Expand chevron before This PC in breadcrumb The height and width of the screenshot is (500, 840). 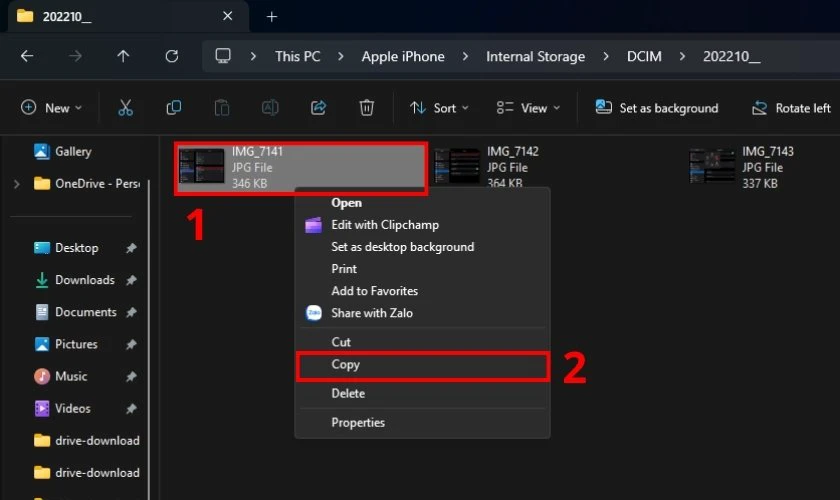(x=253, y=56)
